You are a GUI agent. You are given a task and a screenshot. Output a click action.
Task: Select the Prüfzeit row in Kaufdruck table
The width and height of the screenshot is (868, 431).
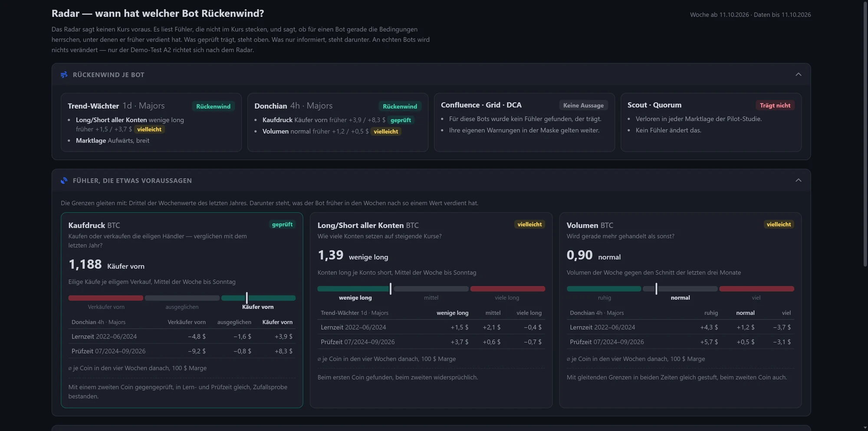[182, 351]
